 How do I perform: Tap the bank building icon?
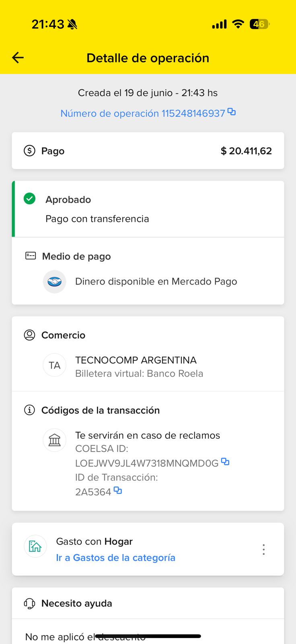tap(55, 440)
